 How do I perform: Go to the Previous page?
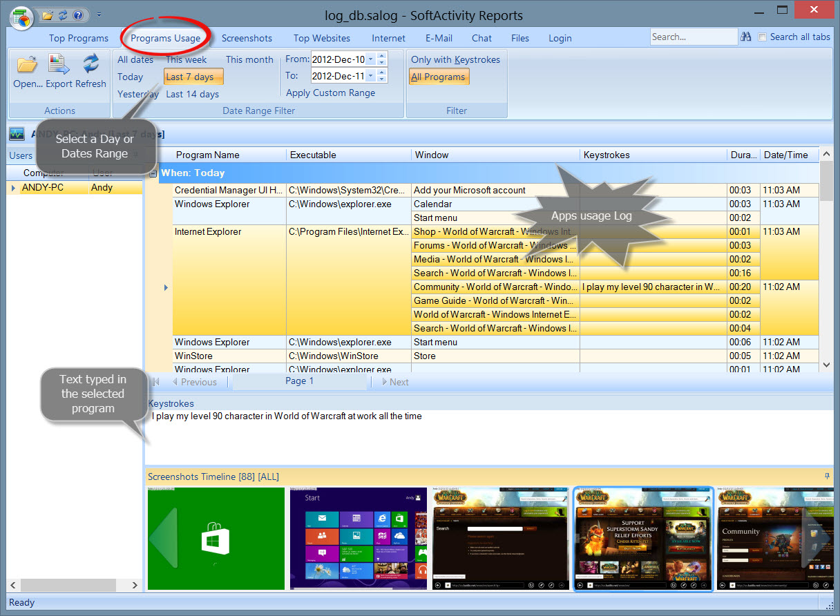(194, 382)
